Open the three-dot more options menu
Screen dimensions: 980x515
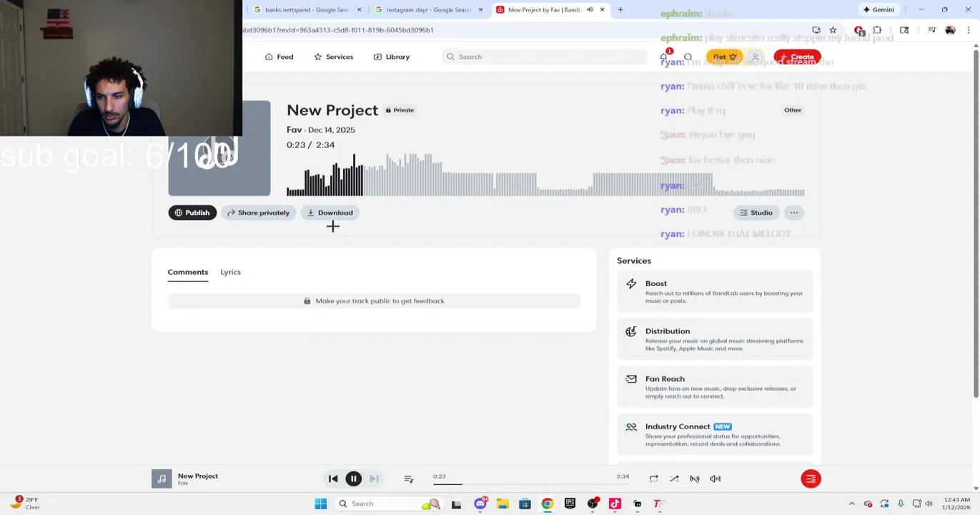(794, 212)
